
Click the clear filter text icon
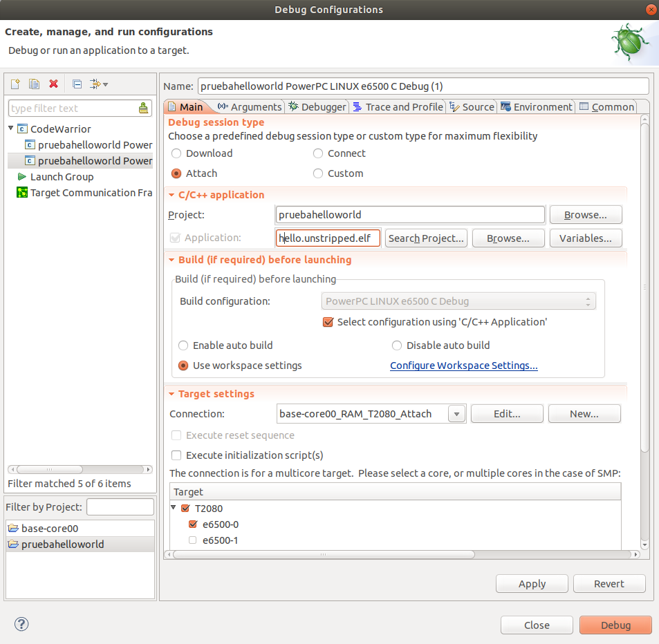(x=143, y=108)
